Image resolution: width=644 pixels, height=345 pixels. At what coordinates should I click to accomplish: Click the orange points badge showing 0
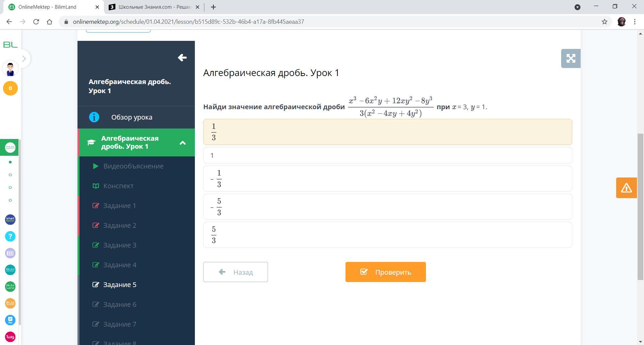[10, 88]
